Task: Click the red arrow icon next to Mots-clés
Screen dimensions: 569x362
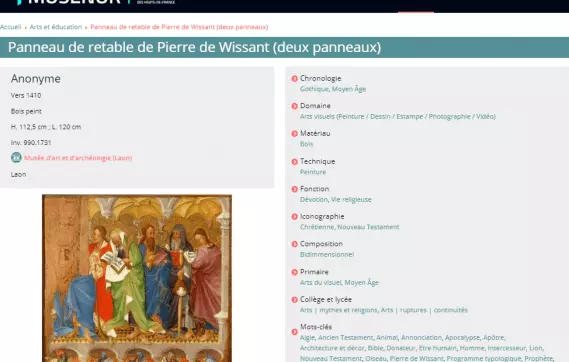Action: [294, 332]
